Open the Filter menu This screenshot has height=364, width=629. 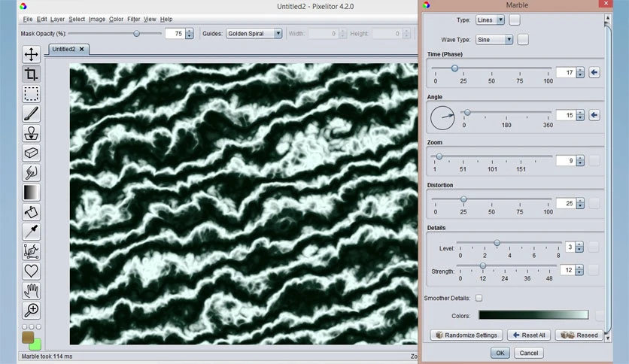click(134, 19)
